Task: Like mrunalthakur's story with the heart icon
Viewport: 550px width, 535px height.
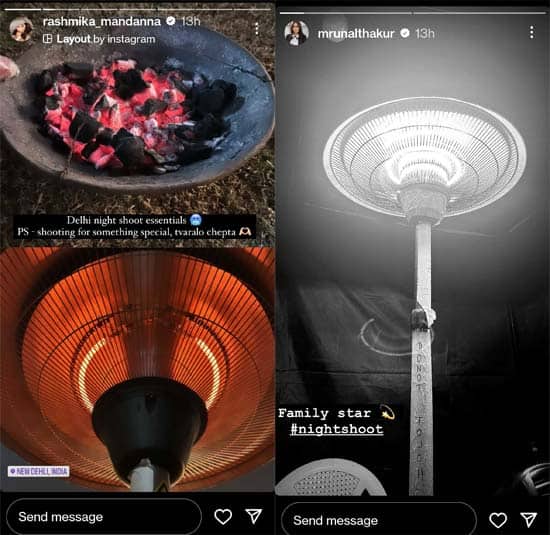Action: click(x=498, y=520)
